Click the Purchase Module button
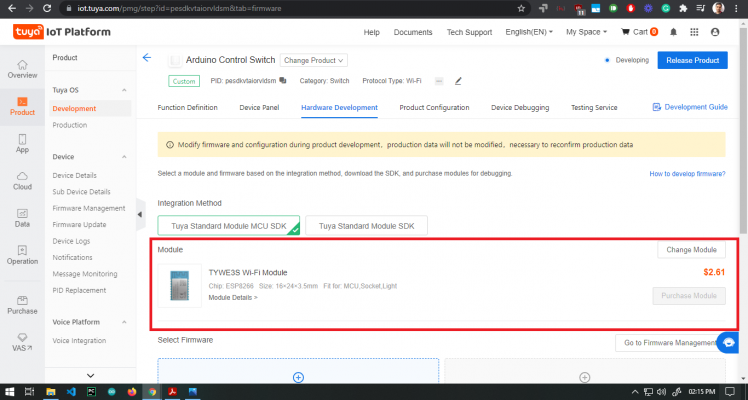Image resolution: width=748 pixels, height=400 pixels. [689, 296]
